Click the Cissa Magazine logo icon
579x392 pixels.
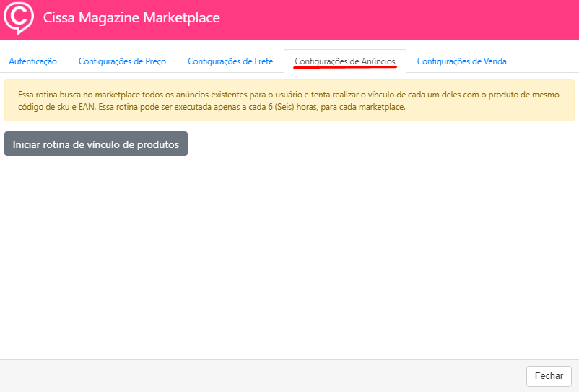[x=19, y=18]
